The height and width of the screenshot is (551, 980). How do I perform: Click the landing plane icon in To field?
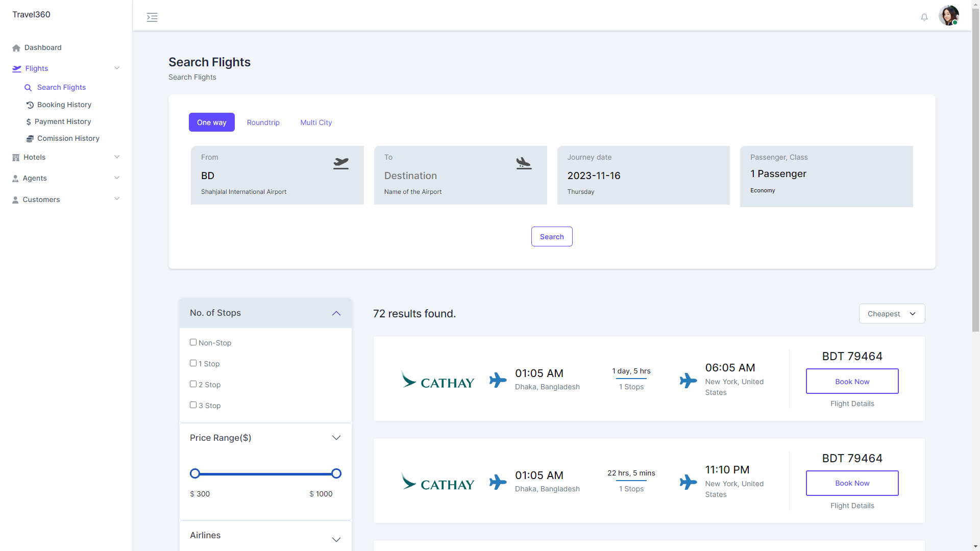(524, 163)
